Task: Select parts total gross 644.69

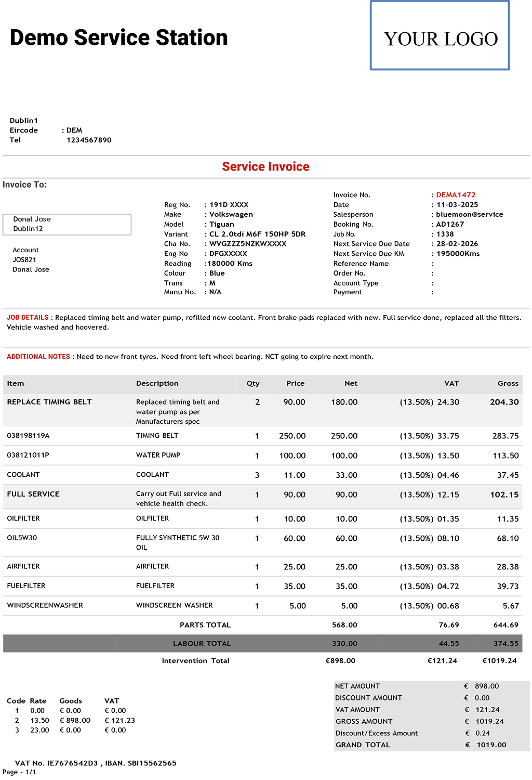Action: [x=506, y=625]
